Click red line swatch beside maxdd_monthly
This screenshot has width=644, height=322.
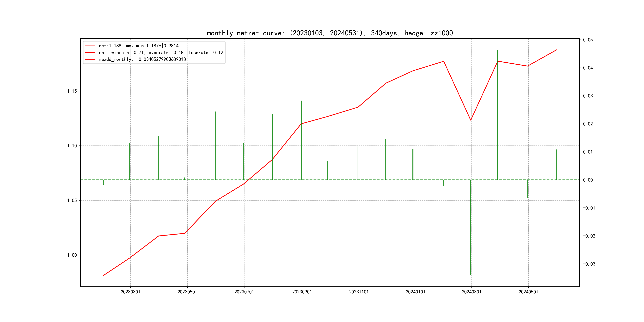pos(90,59)
